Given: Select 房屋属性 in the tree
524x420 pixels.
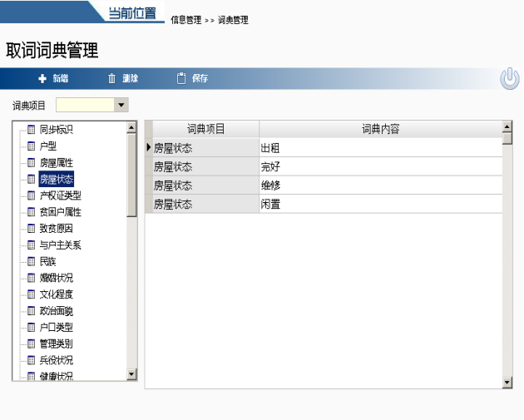Looking at the screenshot, I should coord(57,163).
